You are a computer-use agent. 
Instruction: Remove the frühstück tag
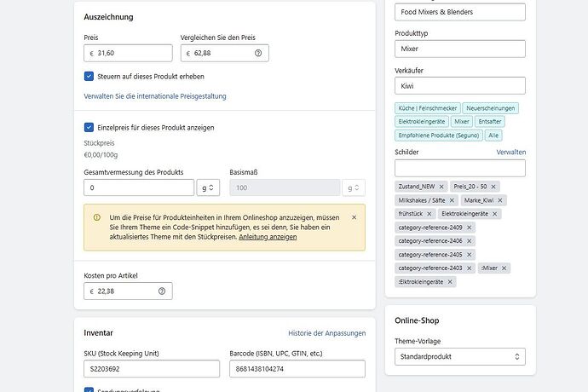click(x=431, y=214)
